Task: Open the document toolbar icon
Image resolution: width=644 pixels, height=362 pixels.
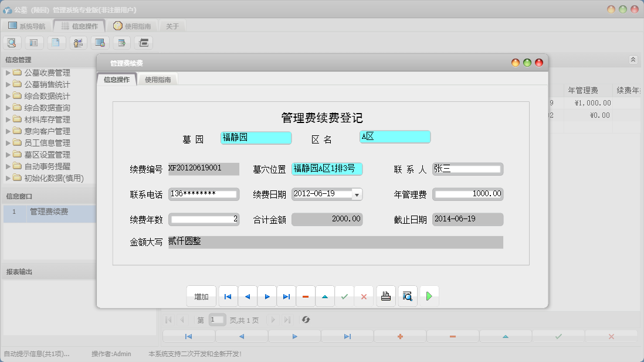Action: tap(55, 42)
